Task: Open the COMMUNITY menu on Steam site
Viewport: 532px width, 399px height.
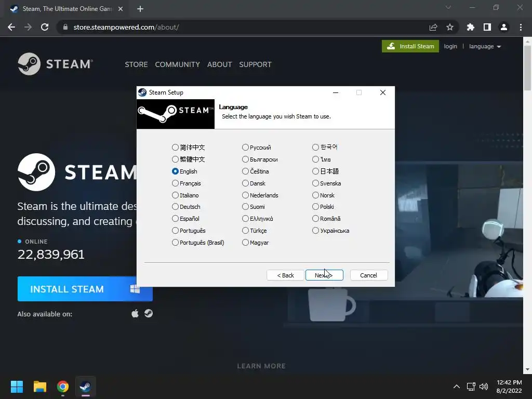Action: click(178, 64)
